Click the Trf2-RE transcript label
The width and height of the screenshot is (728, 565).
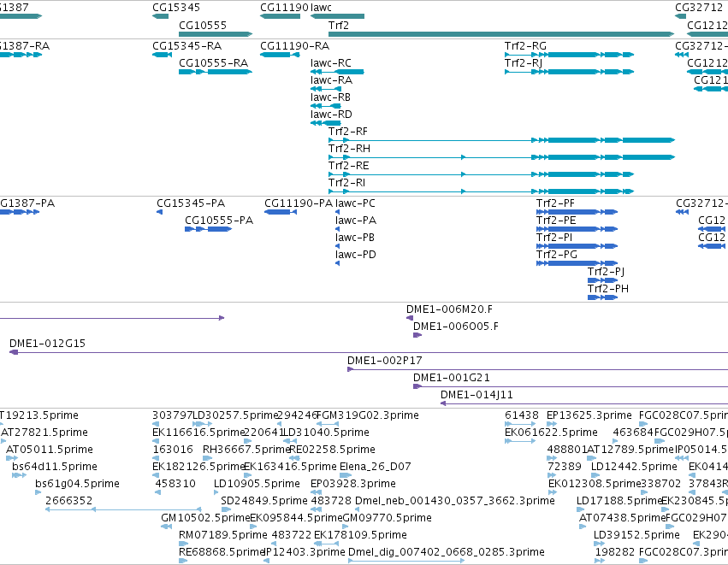click(x=349, y=166)
